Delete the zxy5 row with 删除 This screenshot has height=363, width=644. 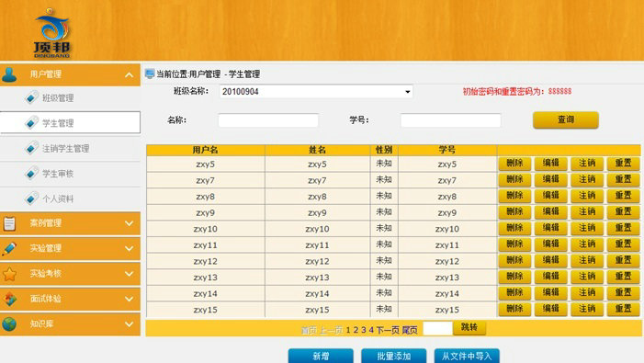tap(514, 164)
